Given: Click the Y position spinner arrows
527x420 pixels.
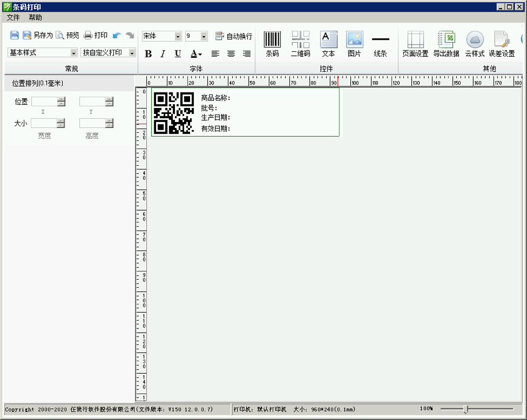Looking at the screenshot, I should 109,102.
